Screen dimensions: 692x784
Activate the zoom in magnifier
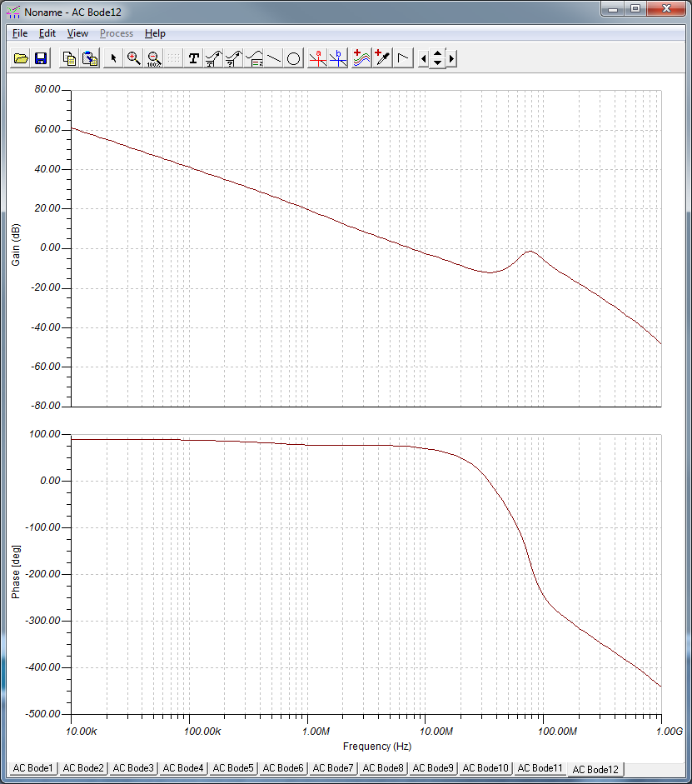(133, 58)
